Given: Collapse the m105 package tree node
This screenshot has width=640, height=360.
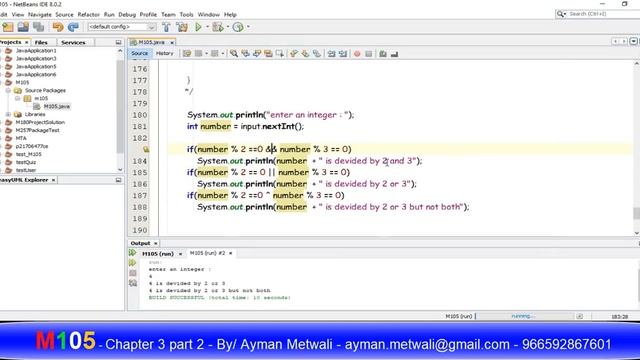Looking at the screenshot, I should click(18, 98).
